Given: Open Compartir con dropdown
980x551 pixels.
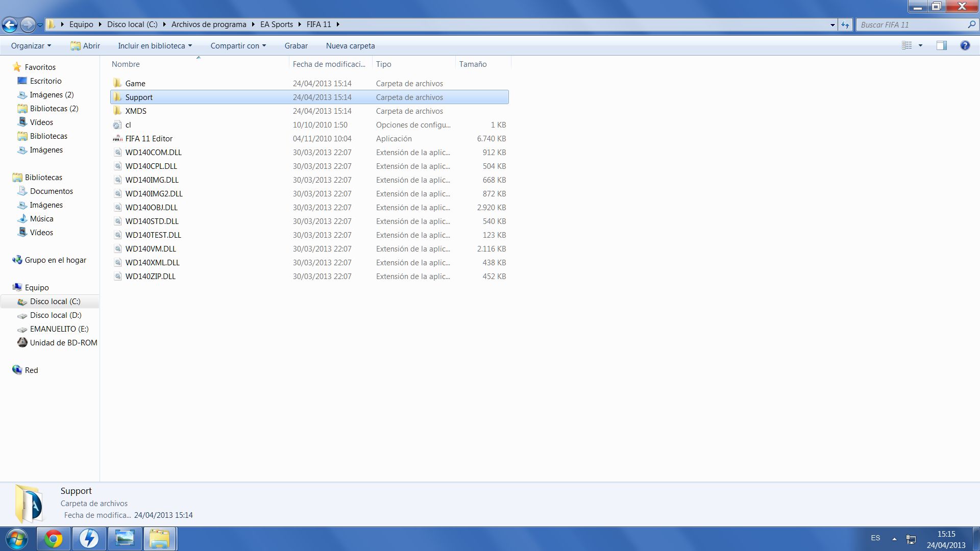Looking at the screenshot, I should pos(238,45).
